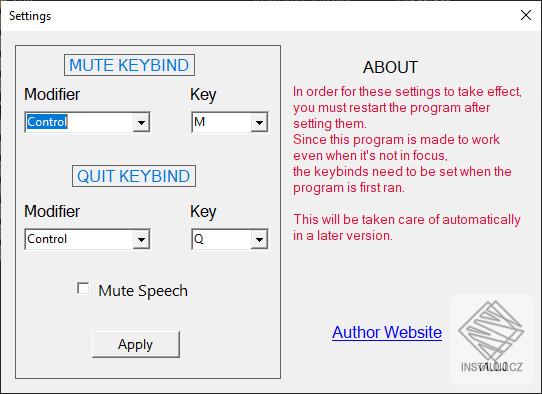Screen dimensions: 542x394
Task: Click text 'This will be taken care of automatically'
Action: click(407, 219)
